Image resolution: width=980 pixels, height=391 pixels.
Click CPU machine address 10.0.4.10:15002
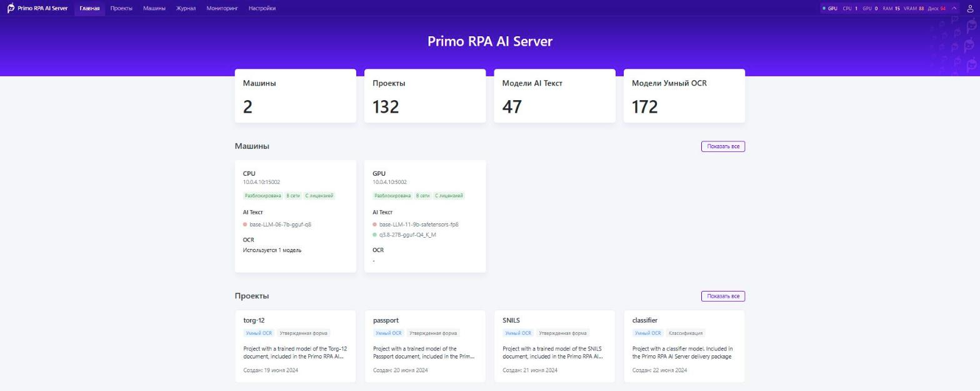coord(261,182)
